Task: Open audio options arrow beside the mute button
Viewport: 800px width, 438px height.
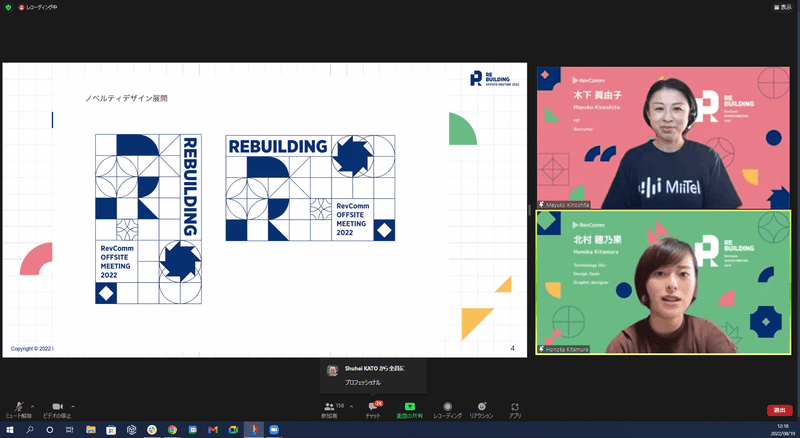Action: [x=33, y=407]
